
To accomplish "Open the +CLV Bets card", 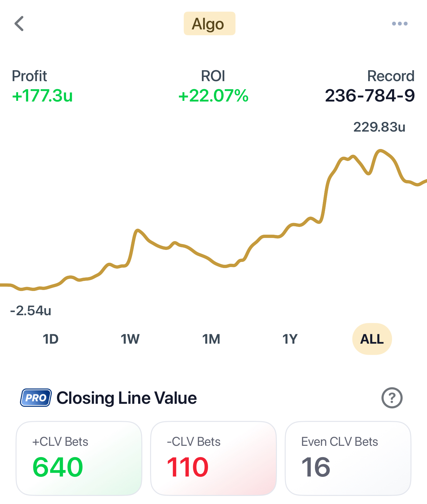I will [79, 458].
